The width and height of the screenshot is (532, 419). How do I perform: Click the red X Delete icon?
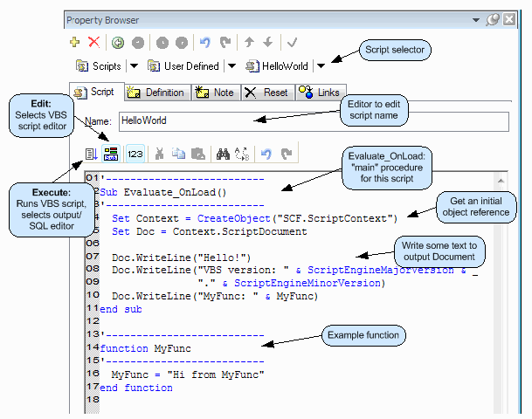[94, 42]
